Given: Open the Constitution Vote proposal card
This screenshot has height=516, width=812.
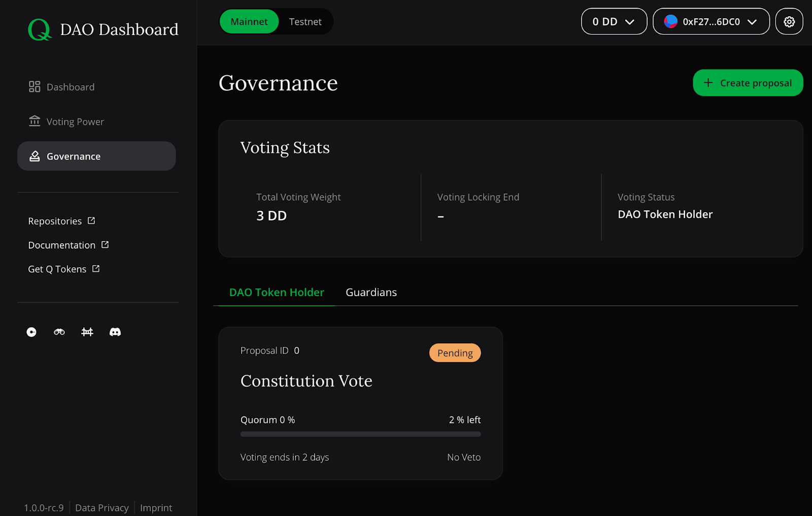Looking at the screenshot, I should [360, 403].
